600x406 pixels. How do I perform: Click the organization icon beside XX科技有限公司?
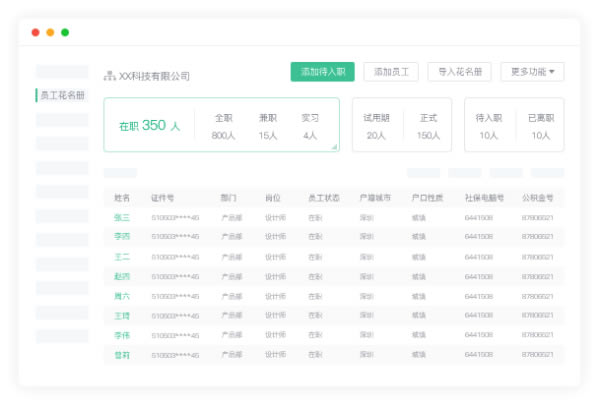click(109, 76)
